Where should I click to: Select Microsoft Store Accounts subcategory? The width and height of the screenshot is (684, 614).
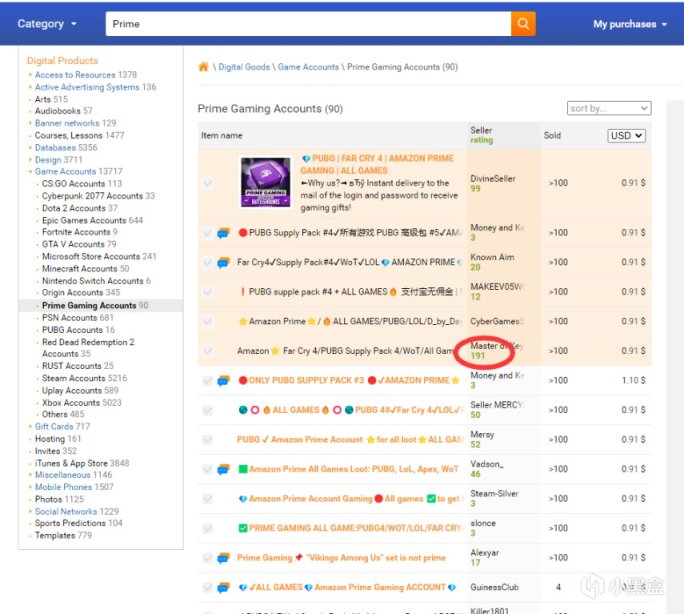click(91, 256)
